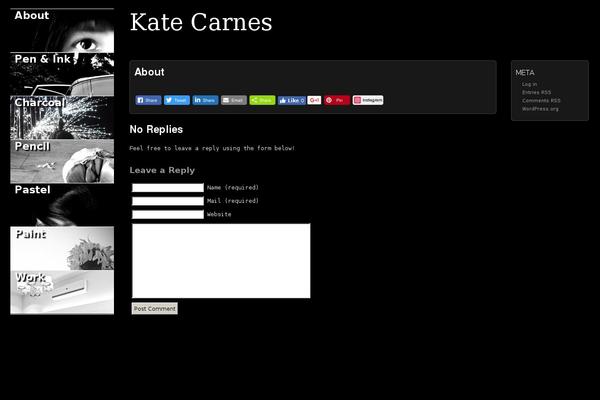Click the Post Comment button
The image size is (600, 400).
pyautogui.click(x=155, y=309)
